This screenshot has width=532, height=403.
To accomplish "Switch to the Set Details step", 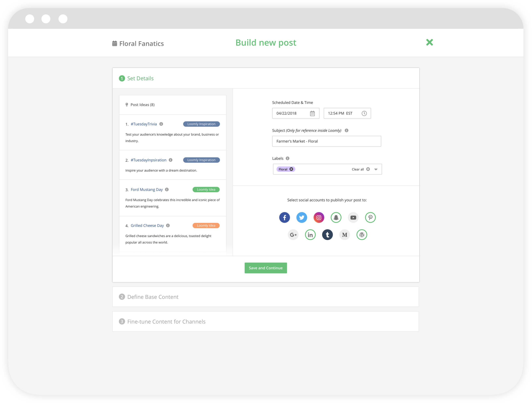I will coord(140,78).
